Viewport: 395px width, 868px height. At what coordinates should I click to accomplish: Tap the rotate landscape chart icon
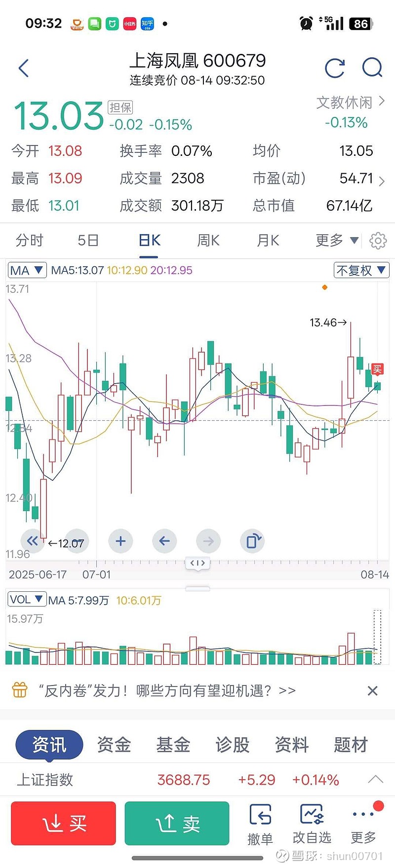pos(253,541)
